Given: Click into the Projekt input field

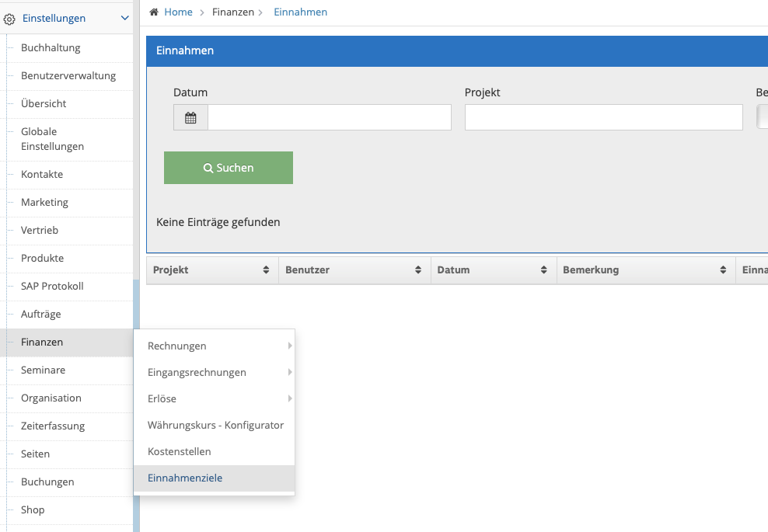Looking at the screenshot, I should click(603, 117).
